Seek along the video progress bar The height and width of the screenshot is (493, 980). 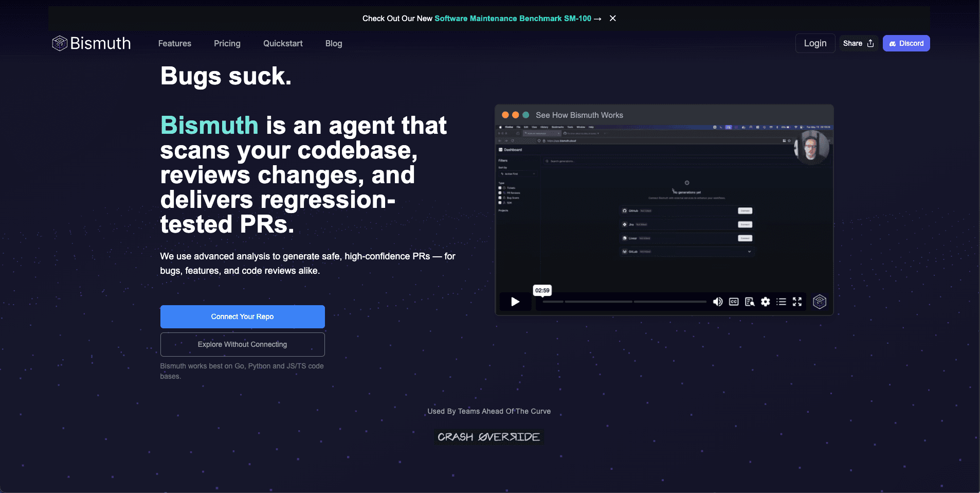pyautogui.click(x=624, y=302)
